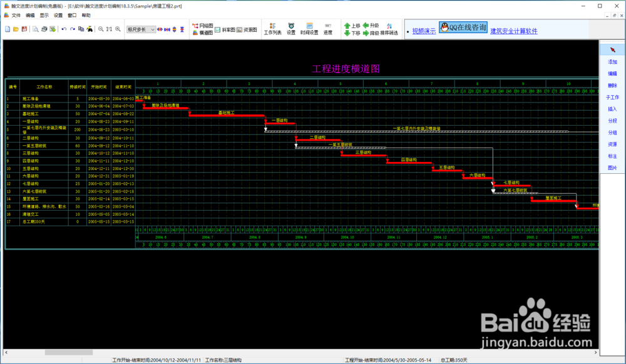Click the scrollbar right arrow

tap(596, 353)
